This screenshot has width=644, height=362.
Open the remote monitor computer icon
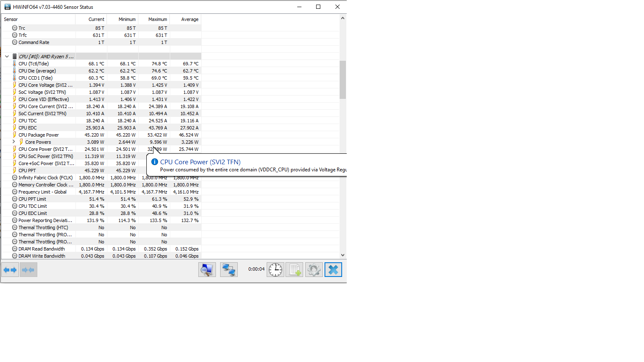pos(207,270)
